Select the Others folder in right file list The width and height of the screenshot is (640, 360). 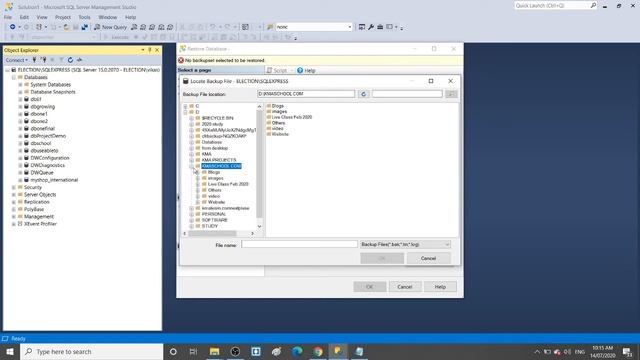[278, 123]
